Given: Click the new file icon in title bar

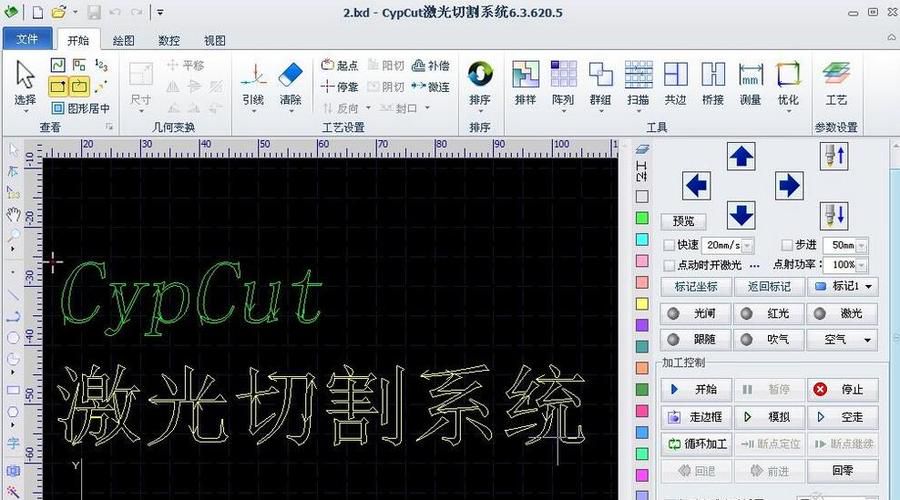Looking at the screenshot, I should pos(37,12).
